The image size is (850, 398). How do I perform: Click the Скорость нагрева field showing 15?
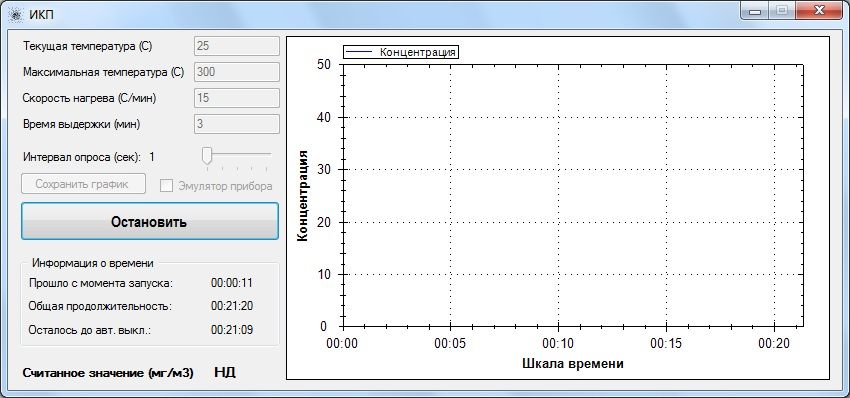click(x=237, y=98)
